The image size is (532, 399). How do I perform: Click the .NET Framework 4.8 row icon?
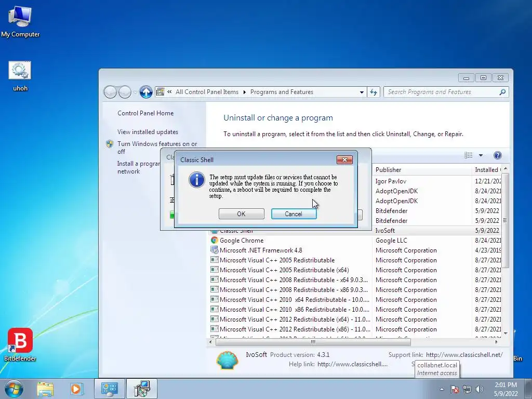214,250
